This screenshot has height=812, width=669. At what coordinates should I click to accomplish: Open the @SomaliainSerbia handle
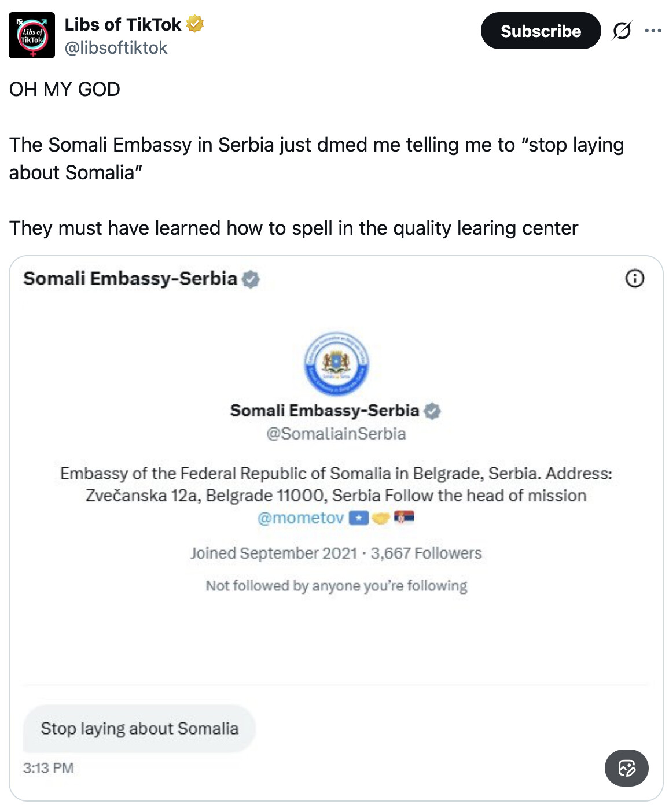(x=336, y=434)
